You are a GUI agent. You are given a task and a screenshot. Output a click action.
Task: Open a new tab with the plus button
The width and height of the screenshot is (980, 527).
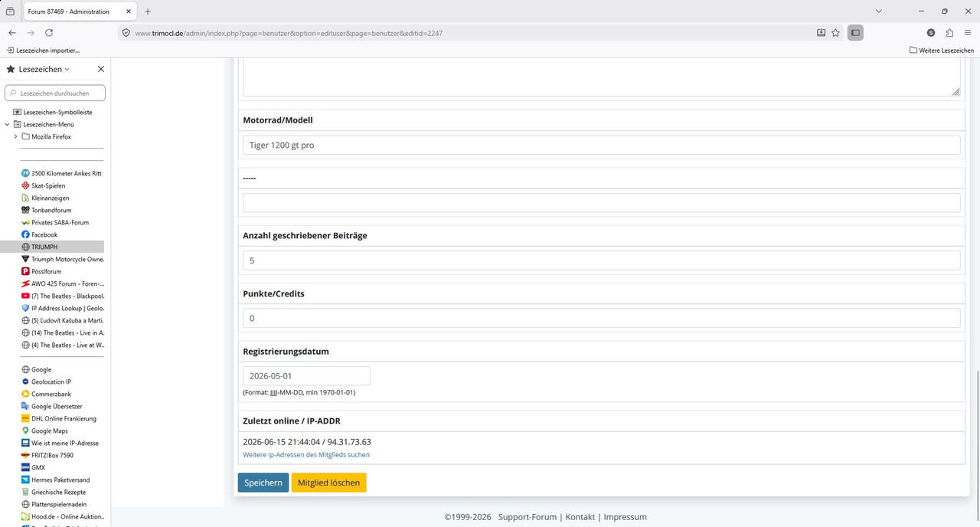point(148,11)
